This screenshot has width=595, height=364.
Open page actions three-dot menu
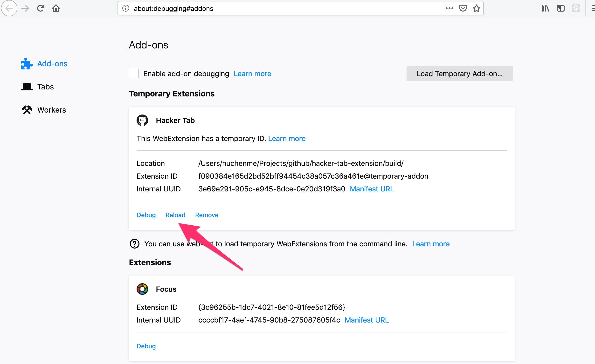pos(449,8)
